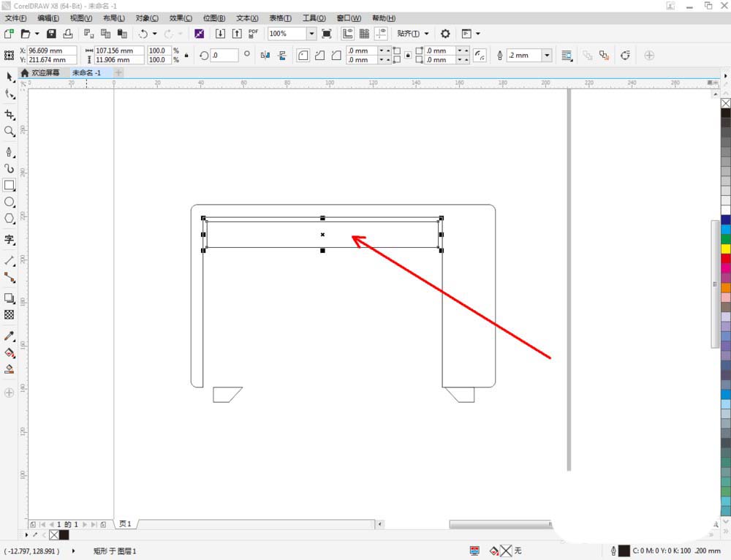This screenshot has width=731, height=560.
Task: Click the To Back of Layer icon
Action: (605, 56)
